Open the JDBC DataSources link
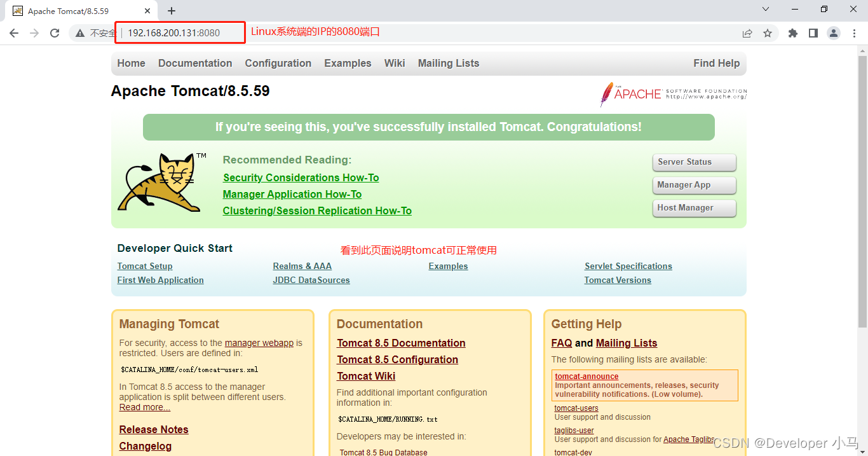 (311, 280)
